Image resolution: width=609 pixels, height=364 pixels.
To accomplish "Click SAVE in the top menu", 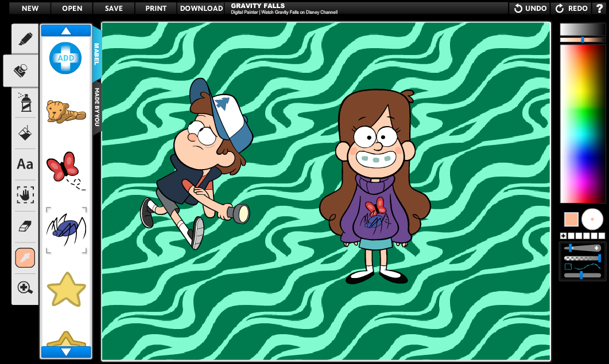I will point(114,8).
